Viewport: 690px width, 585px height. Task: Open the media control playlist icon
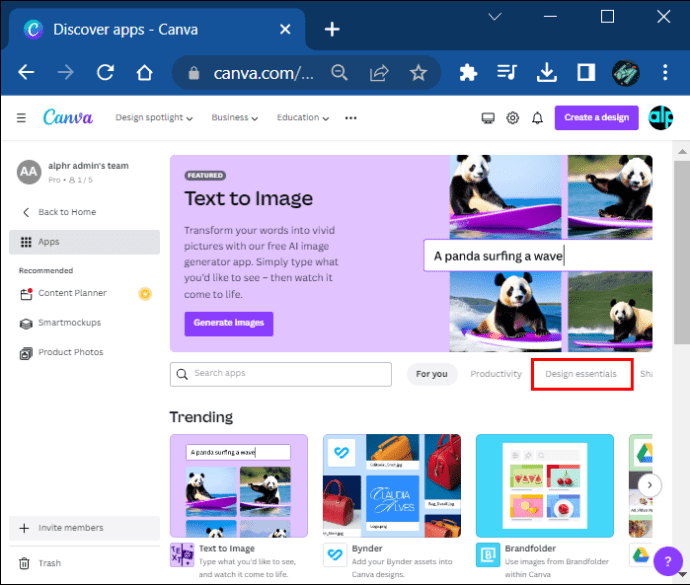point(507,72)
